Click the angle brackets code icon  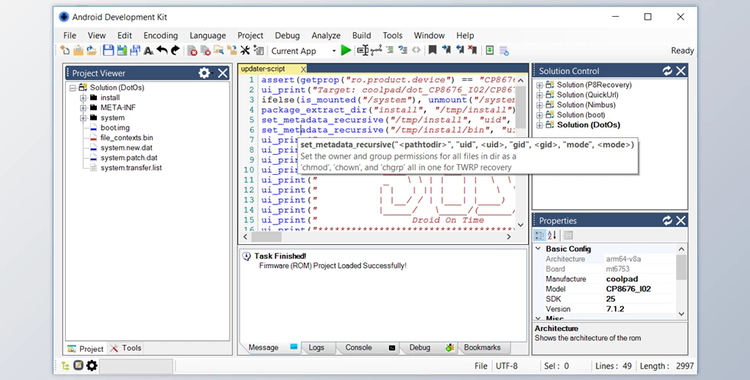pos(416,50)
